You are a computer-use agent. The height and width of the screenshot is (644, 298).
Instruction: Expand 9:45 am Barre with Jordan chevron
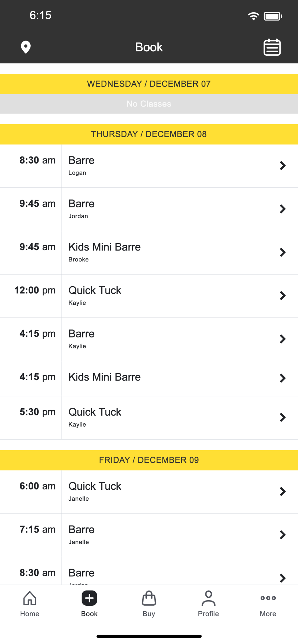pos(283,209)
